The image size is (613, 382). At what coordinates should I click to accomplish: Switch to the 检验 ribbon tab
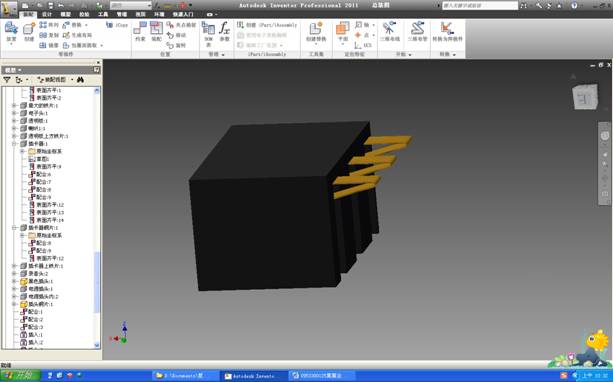(84, 14)
